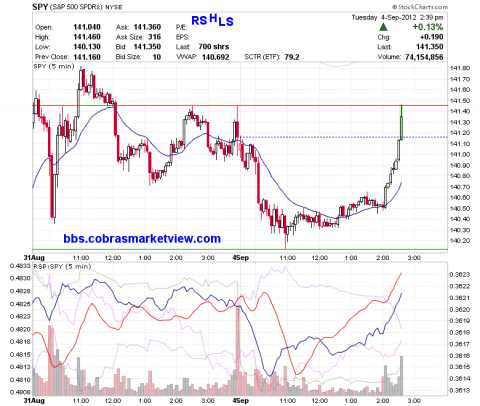This screenshot has width=480, height=406.
Task: Click the 141.70 price axis label
Action: 460,79
